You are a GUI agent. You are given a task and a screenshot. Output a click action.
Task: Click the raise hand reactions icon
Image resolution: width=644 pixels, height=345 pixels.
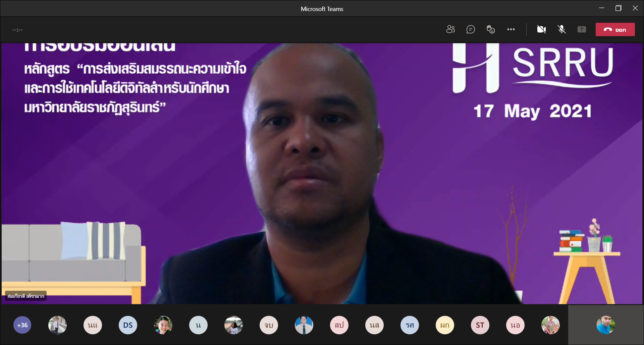pos(491,29)
